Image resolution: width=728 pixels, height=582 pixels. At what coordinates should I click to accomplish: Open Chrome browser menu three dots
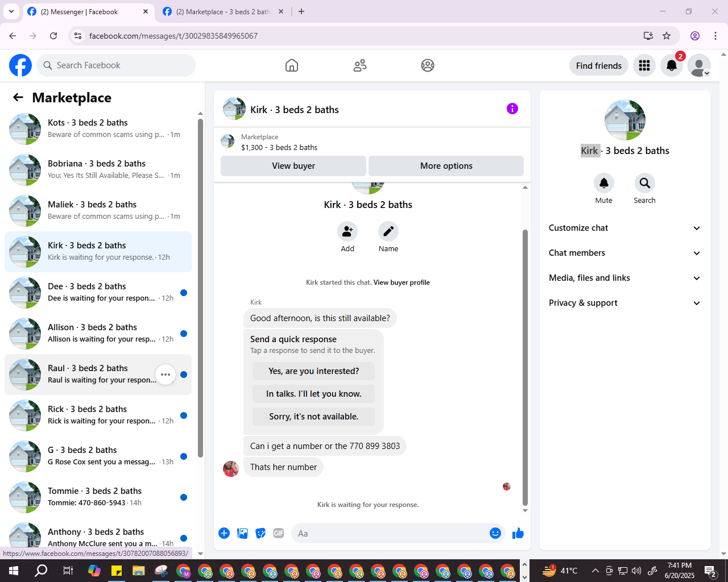tap(715, 36)
